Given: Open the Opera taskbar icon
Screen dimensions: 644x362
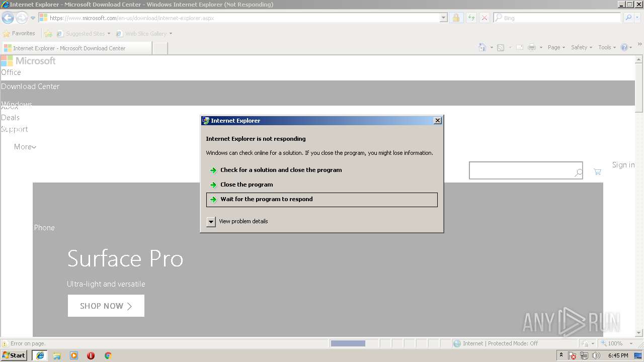Looking at the screenshot, I should (91, 355).
